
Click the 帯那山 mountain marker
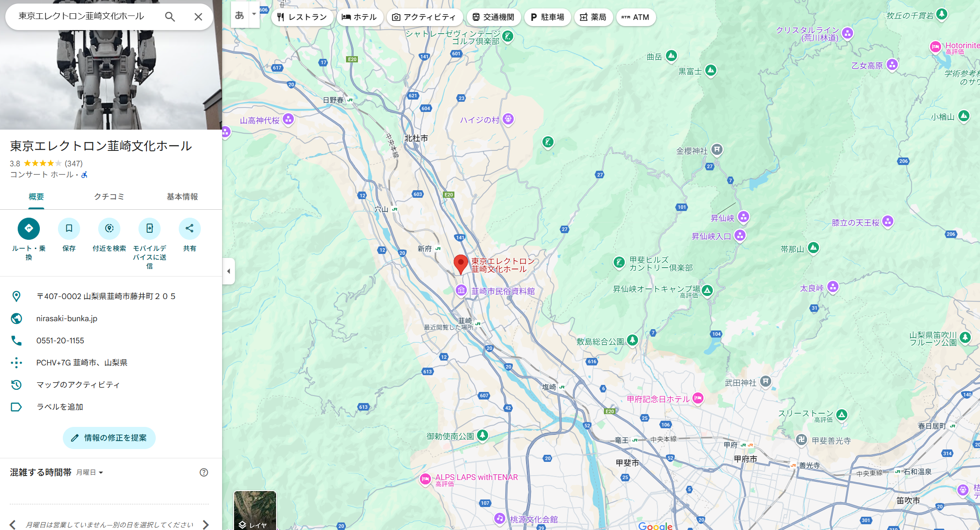813,248
